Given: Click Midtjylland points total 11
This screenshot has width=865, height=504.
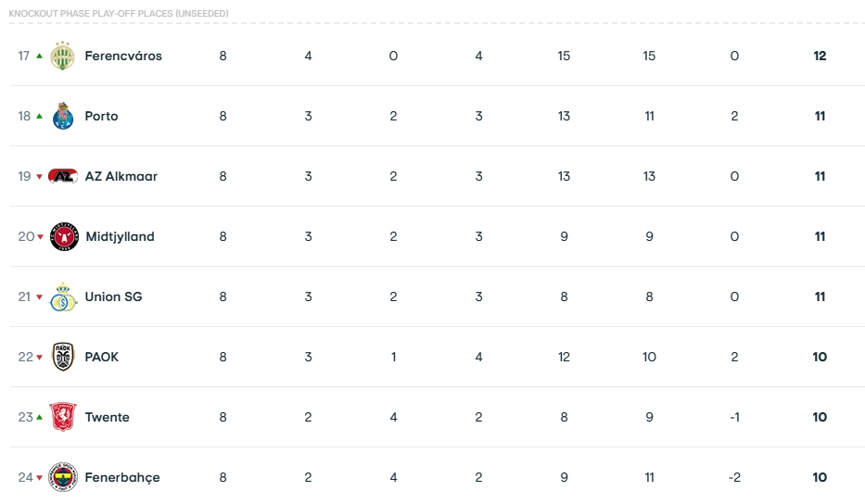Looking at the screenshot, I should [820, 236].
